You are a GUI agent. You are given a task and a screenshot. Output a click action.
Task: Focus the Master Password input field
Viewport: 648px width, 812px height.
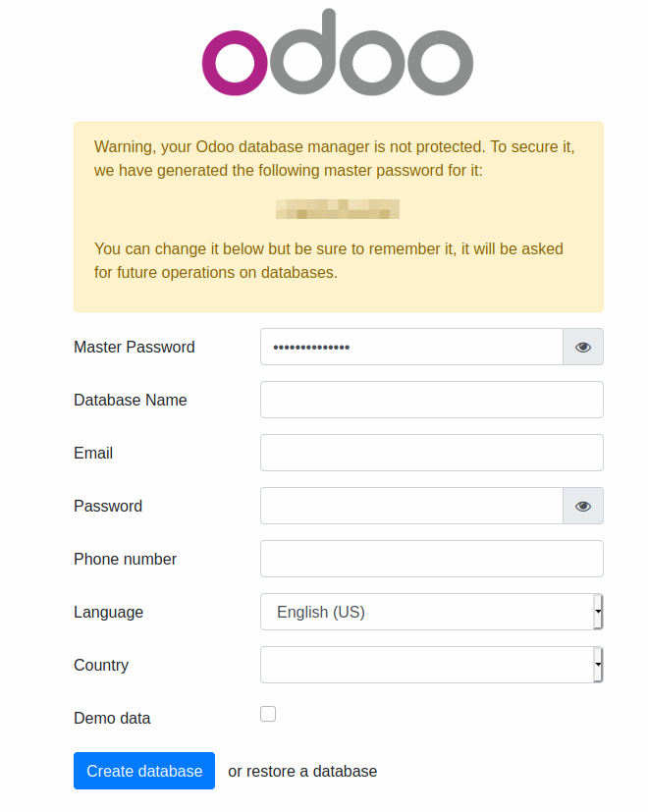point(410,347)
